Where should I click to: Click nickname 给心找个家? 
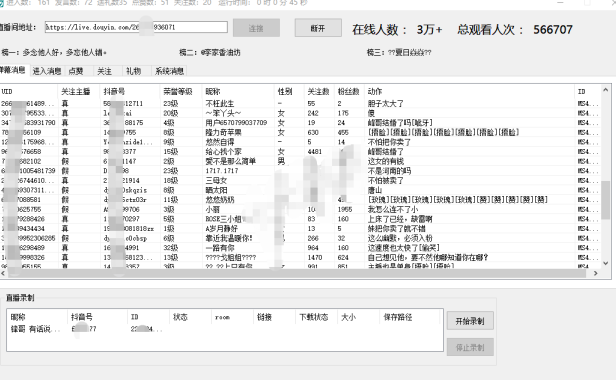(223, 152)
